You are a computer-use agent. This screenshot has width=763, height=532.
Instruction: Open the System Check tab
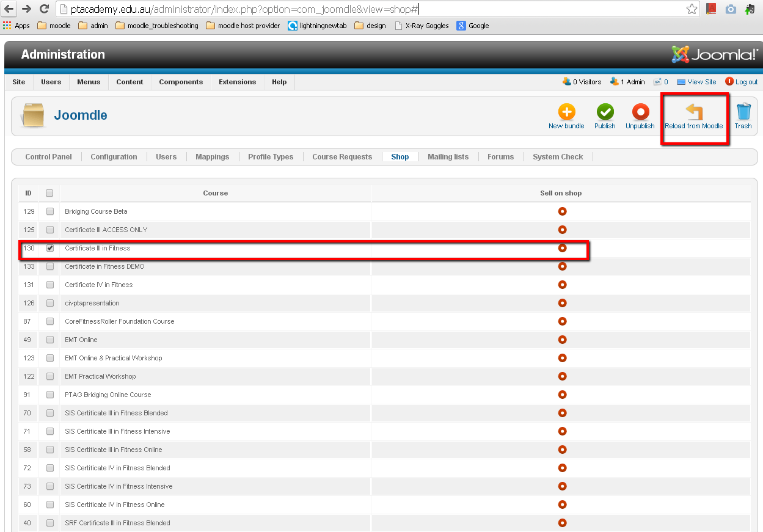[x=558, y=157]
